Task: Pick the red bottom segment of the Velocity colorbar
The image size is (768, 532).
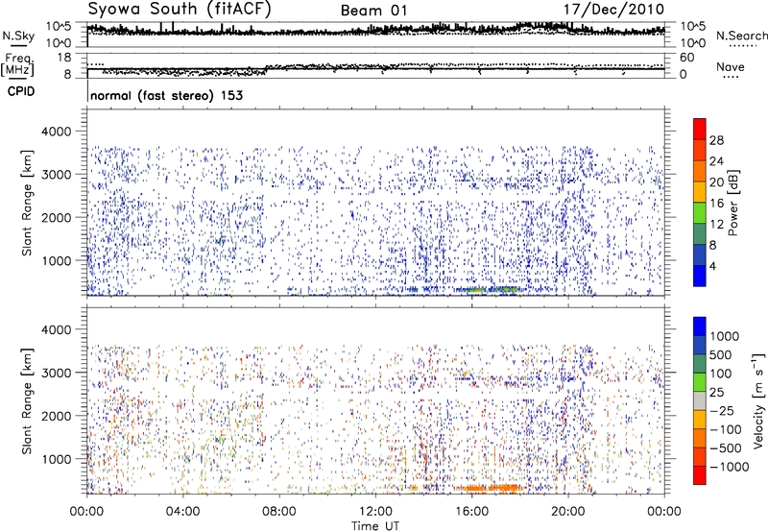Action: tap(700, 475)
